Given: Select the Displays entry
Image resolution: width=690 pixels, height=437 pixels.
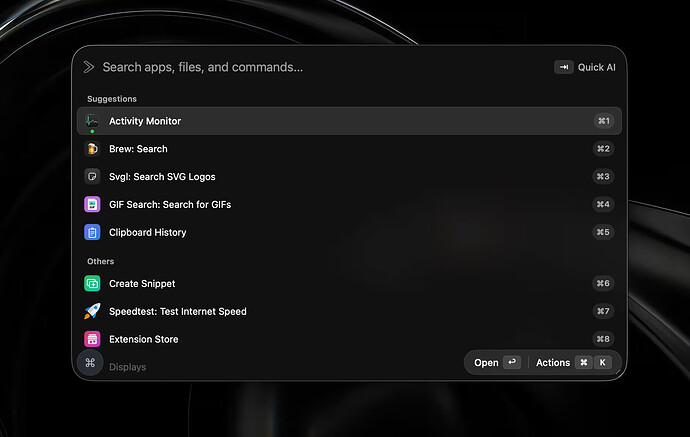Looking at the screenshot, I should (x=127, y=367).
